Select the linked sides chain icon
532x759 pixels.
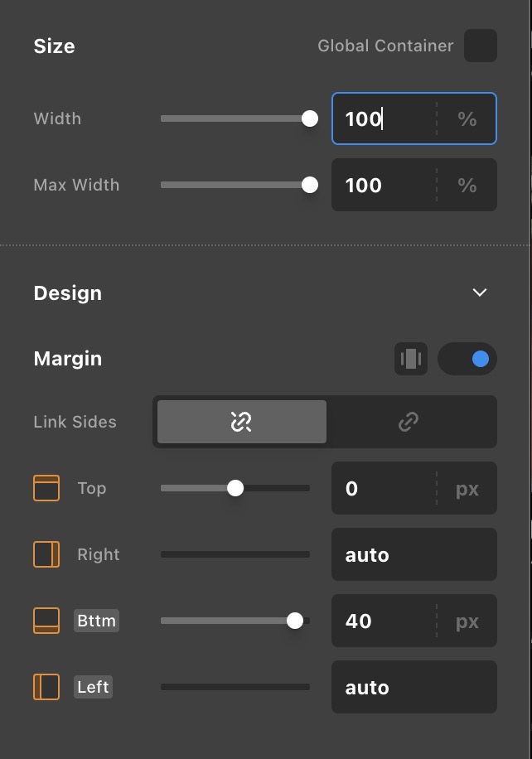coord(409,422)
